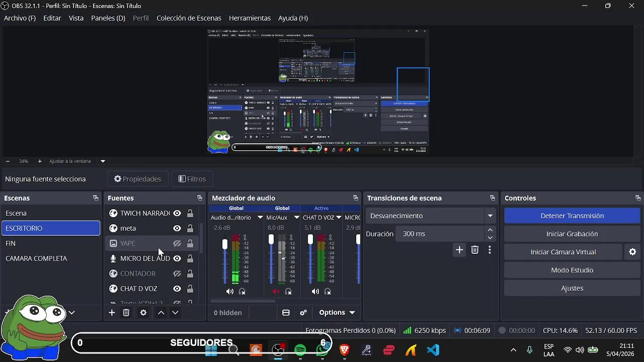Screen dimensions: 644x362
Task: Unlock the meta source
Action: coord(190,228)
